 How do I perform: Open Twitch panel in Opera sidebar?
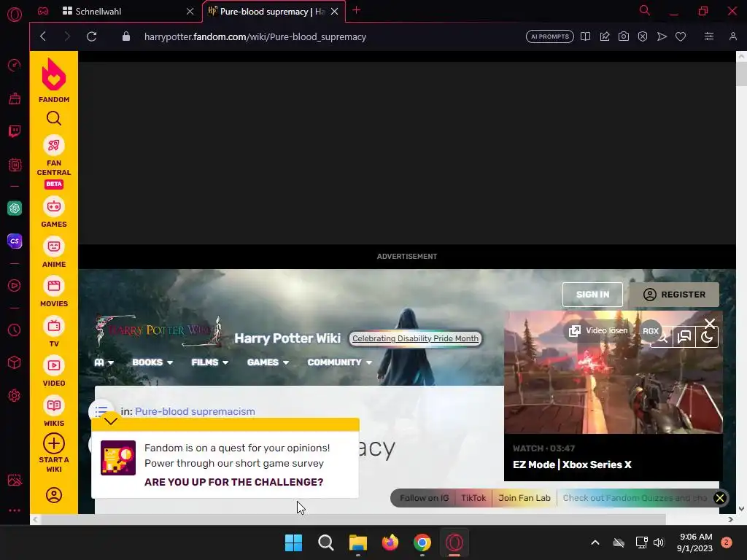click(x=15, y=131)
